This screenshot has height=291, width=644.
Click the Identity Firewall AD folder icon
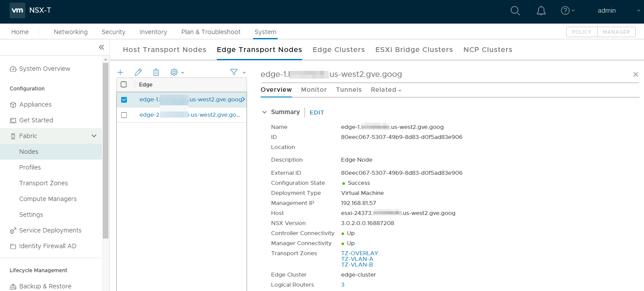tap(13, 246)
